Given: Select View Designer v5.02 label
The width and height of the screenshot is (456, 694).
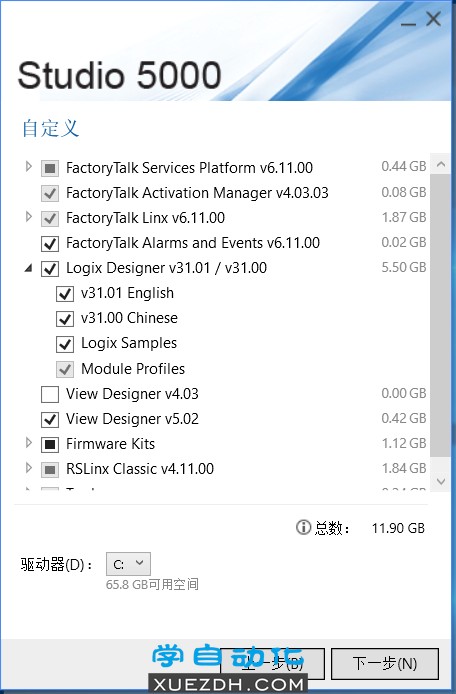Looking at the screenshot, I should point(132,419).
